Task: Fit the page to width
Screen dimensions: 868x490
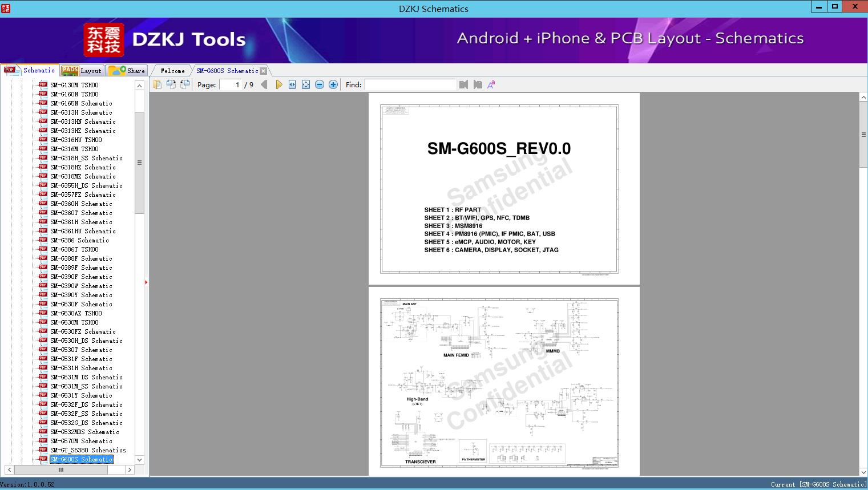Action: [292, 84]
